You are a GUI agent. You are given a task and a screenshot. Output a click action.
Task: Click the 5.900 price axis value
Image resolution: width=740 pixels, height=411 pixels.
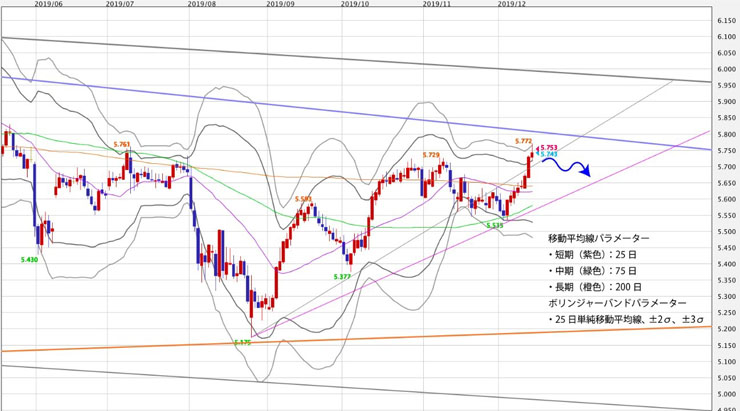(727, 102)
